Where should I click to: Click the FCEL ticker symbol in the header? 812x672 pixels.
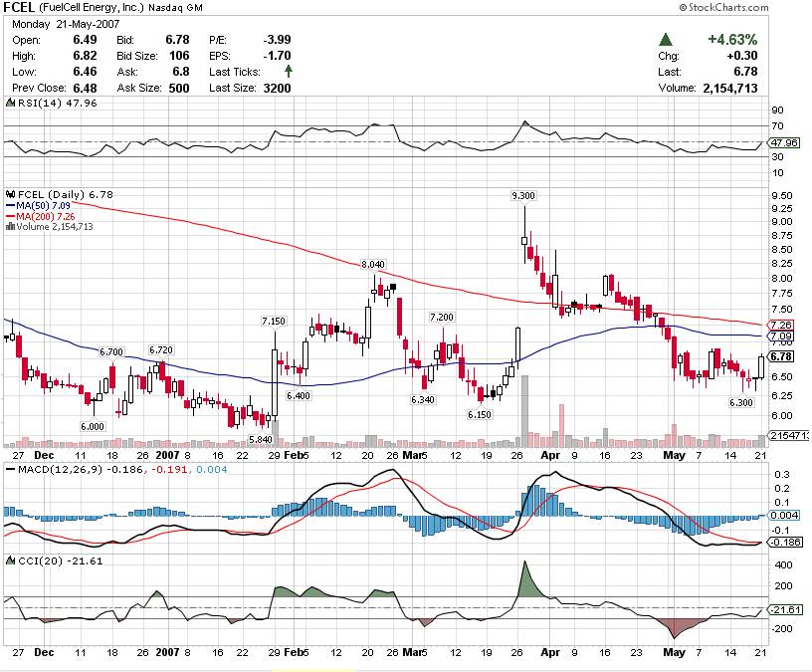[x=19, y=7]
